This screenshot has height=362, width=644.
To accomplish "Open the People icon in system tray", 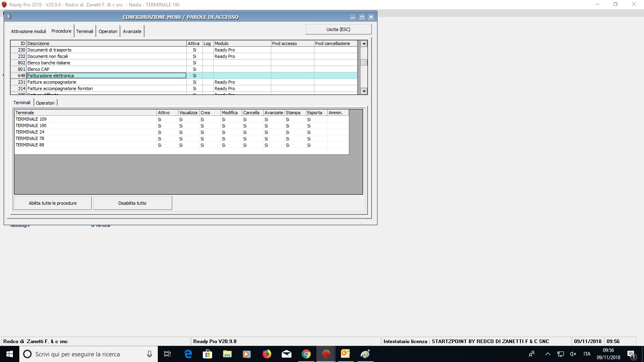I will tap(532, 354).
